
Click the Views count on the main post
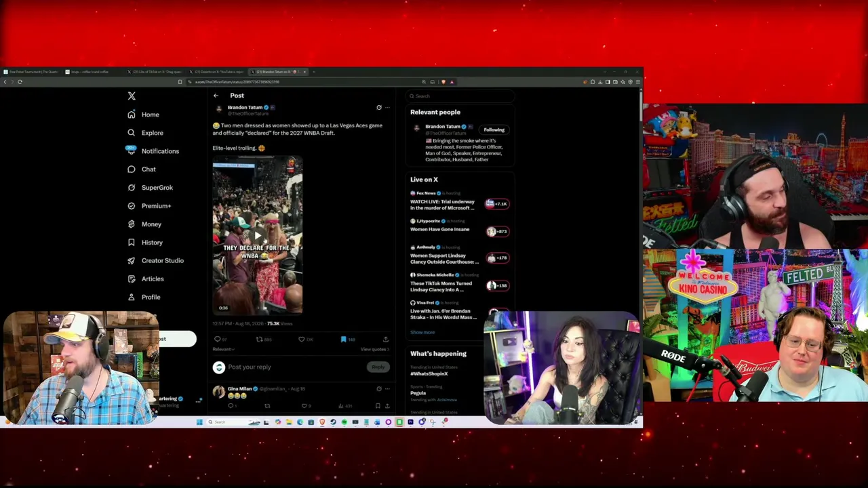[280, 324]
